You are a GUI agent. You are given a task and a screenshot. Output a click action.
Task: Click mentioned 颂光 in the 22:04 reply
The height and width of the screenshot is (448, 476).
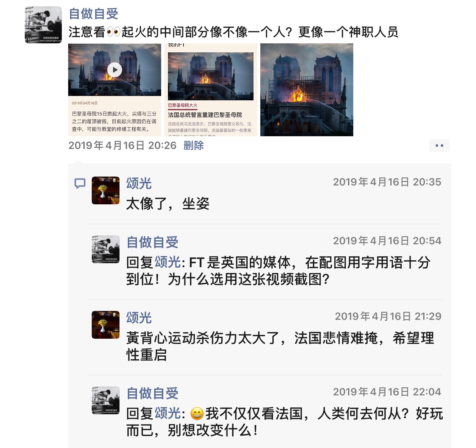(168, 414)
